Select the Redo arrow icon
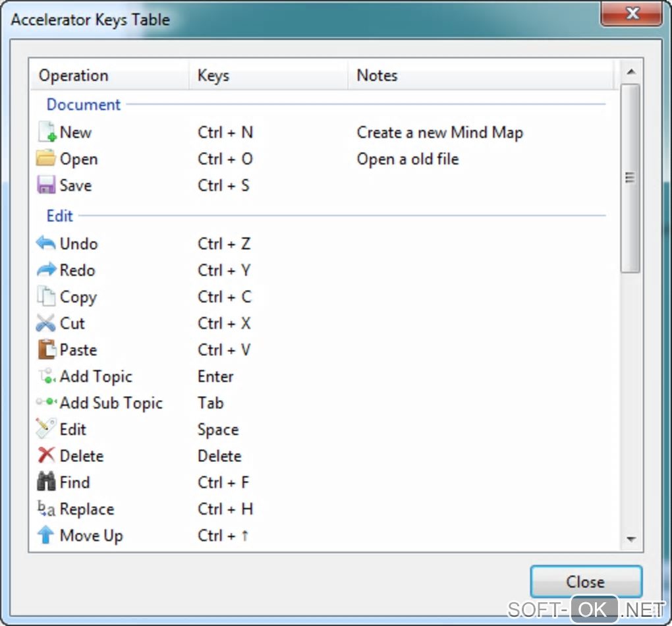The image size is (672, 626). click(46, 270)
